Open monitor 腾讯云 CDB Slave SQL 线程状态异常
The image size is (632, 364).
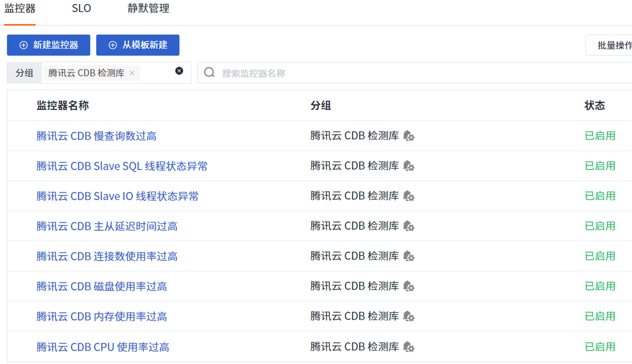(122, 166)
